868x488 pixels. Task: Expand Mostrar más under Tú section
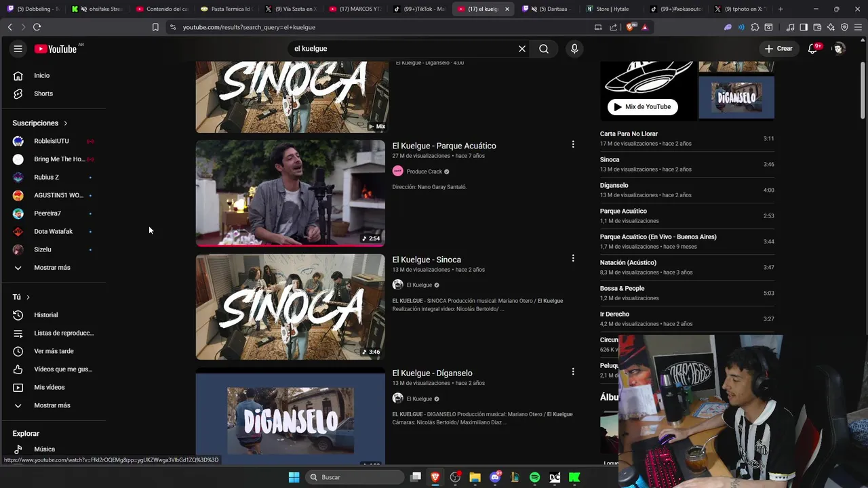coord(53,405)
